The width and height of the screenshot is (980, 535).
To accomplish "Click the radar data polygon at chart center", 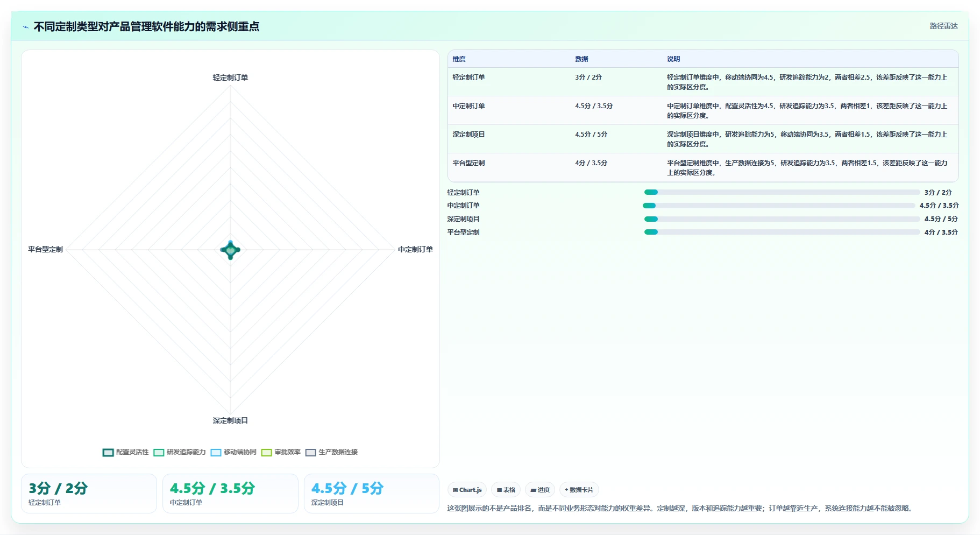I will (230, 250).
